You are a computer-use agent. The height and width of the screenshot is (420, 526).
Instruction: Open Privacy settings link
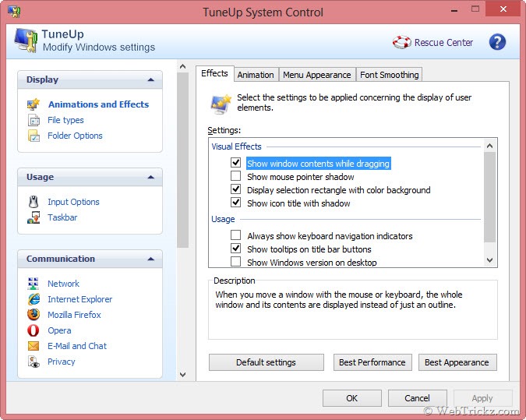(62, 362)
